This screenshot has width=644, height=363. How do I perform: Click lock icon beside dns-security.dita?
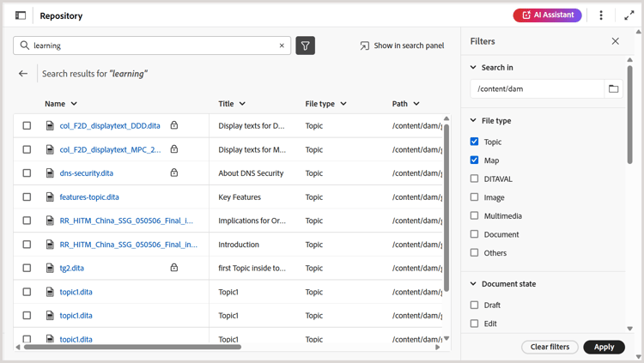pyautogui.click(x=174, y=172)
